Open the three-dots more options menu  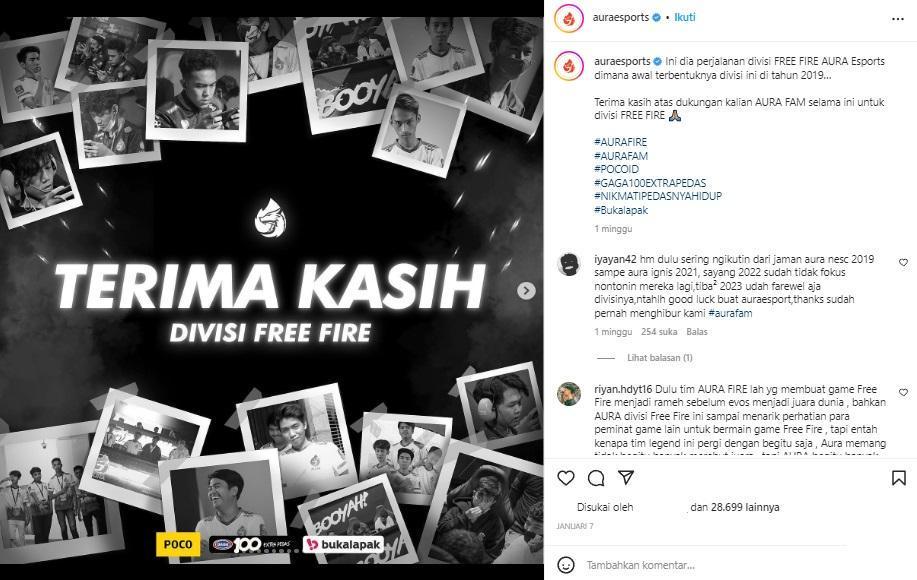tap(898, 19)
